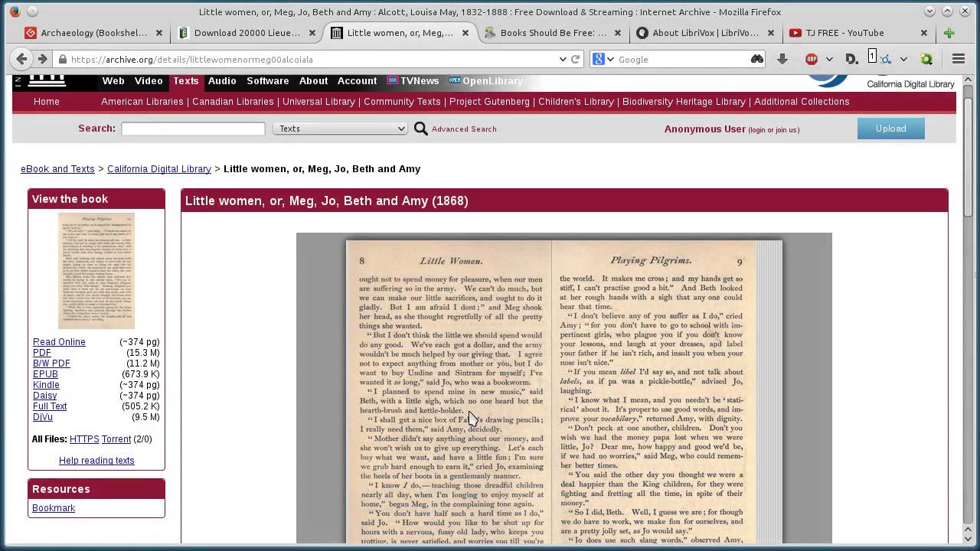Switch to the Archaeology (Bookshelf) tab

point(93,33)
